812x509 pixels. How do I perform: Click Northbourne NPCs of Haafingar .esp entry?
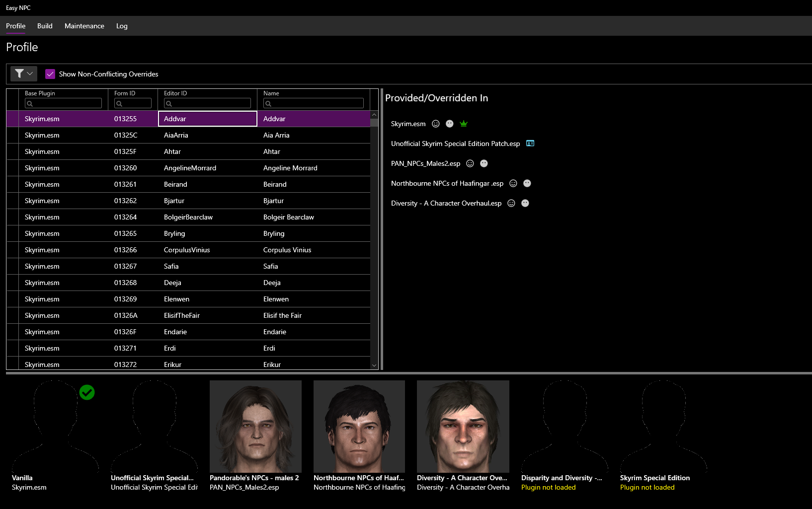(x=447, y=183)
